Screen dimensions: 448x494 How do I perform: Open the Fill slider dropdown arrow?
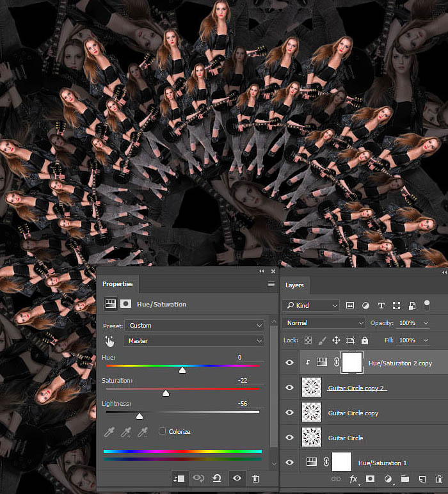pos(426,340)
